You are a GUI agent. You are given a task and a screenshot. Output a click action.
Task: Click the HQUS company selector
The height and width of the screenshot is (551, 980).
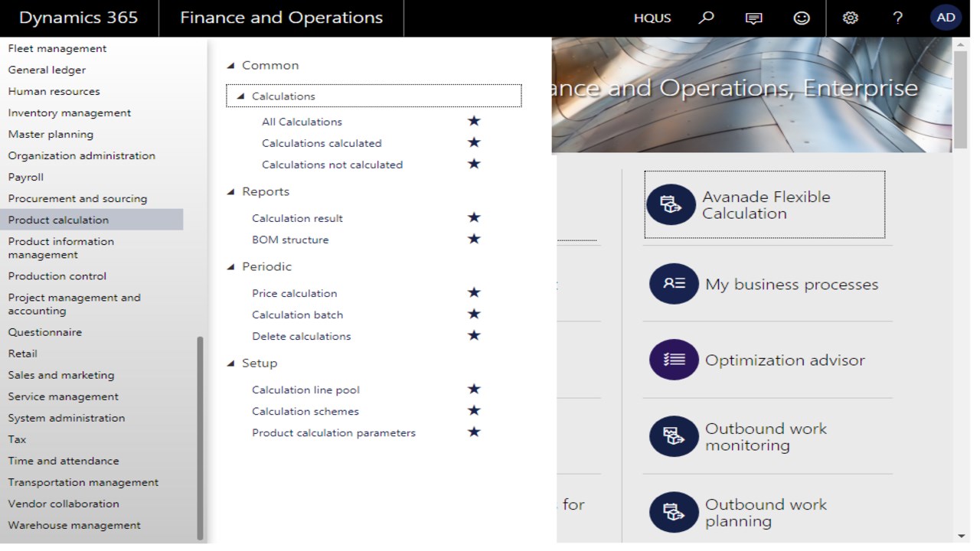[x=652, y=18]
